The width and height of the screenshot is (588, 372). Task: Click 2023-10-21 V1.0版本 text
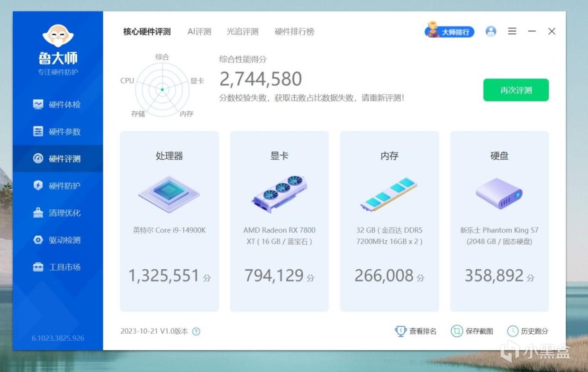pyautogui.click(x=154, y=331)
